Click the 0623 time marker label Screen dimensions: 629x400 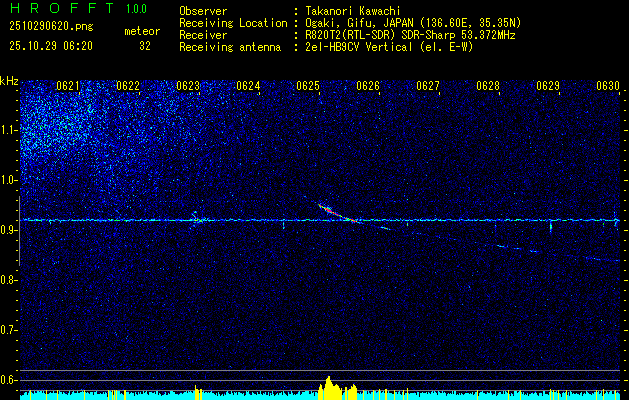188,86
